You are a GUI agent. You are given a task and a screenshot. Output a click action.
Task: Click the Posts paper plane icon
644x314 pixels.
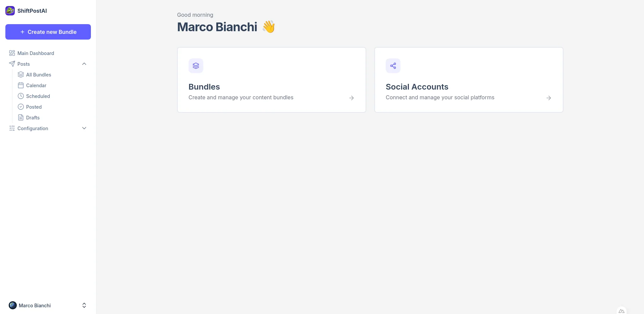tap(12, 64)
